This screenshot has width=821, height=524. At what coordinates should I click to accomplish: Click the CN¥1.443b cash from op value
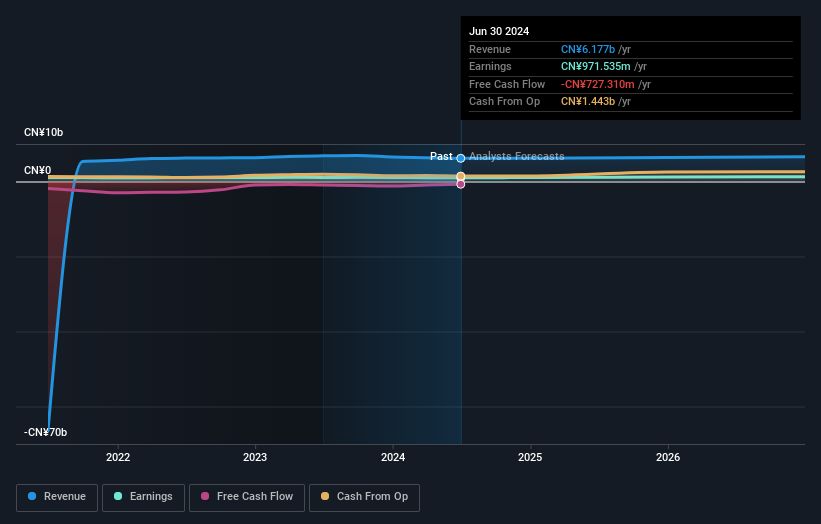(x=588, y=102)
